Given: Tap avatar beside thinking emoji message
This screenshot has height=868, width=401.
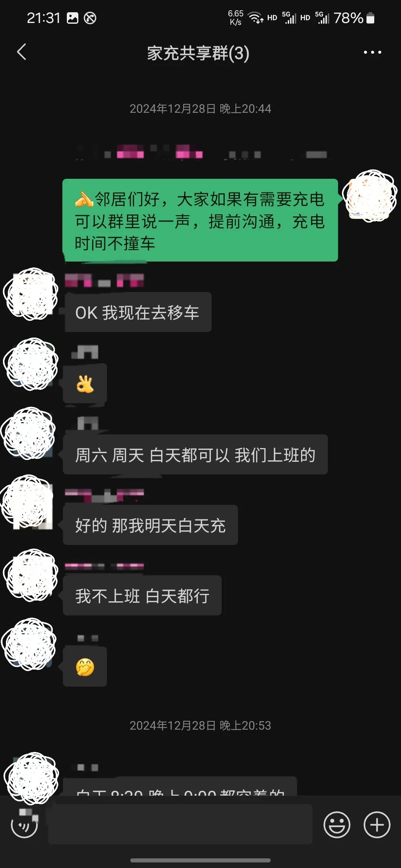Looking at the screenshot, I should pyautogui.click(x=29, y=644).
